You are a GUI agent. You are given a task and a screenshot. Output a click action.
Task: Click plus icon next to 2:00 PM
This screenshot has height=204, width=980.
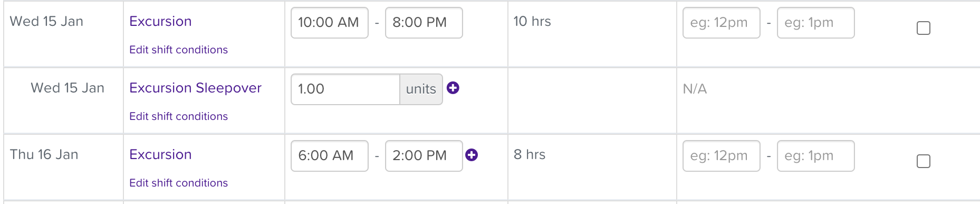point(472,155)
